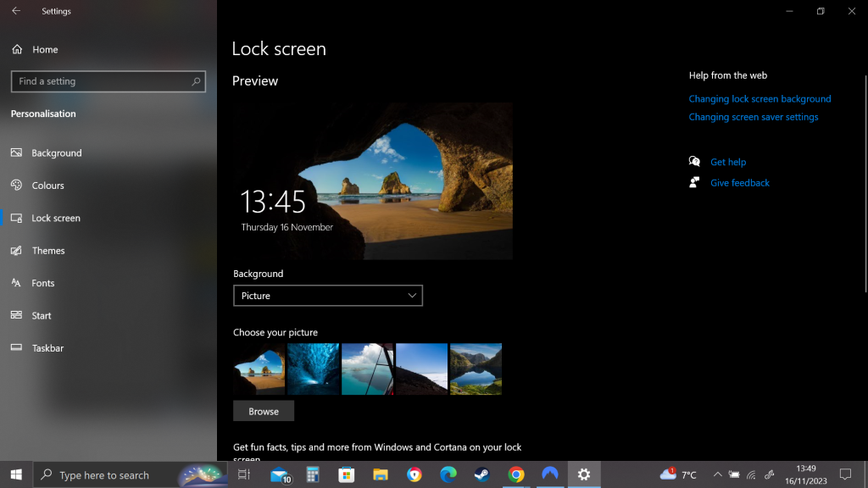Select the blue ice cave picture thumbnail
This screenshot has height=488, width=868.
tap(313, 369)
